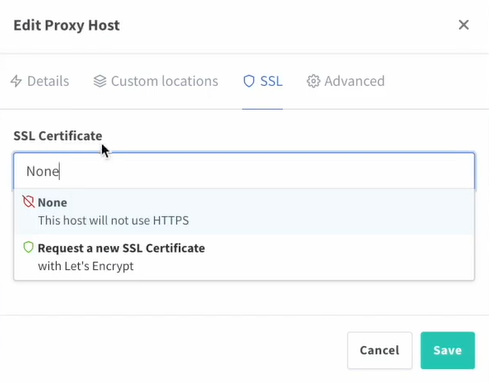The width and height of the screenshot is (489, 382).
Task: Choose the None certificate option
Action: [244, 211]
